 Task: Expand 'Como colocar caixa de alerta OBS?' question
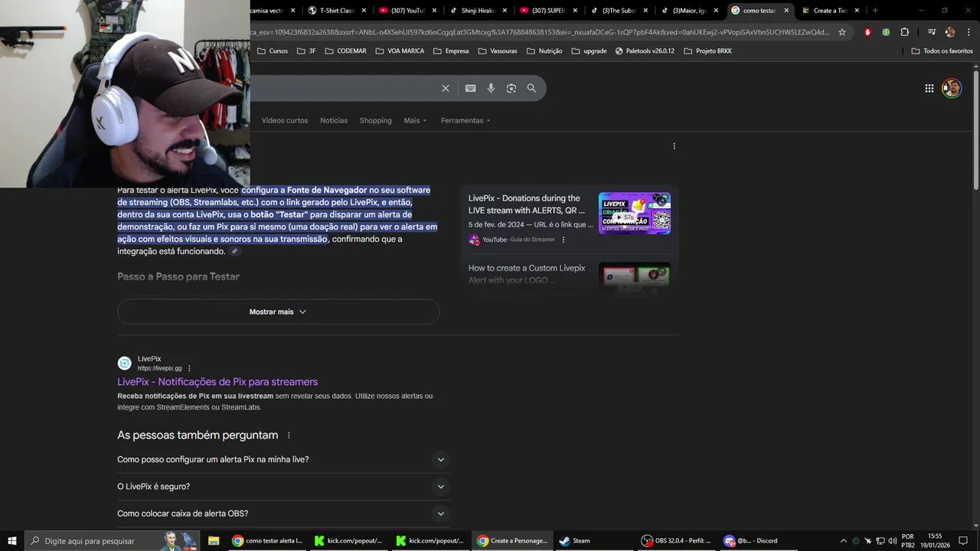(x=283, y=514)
